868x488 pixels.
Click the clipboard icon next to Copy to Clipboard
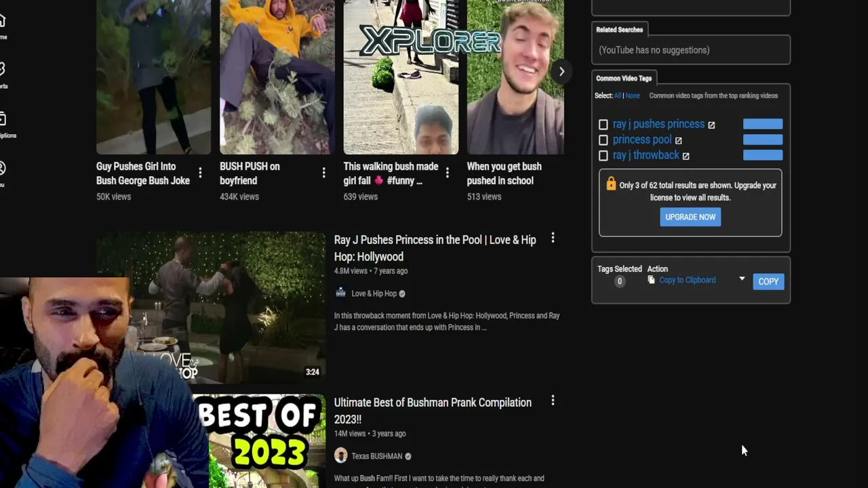click(651, 279)
